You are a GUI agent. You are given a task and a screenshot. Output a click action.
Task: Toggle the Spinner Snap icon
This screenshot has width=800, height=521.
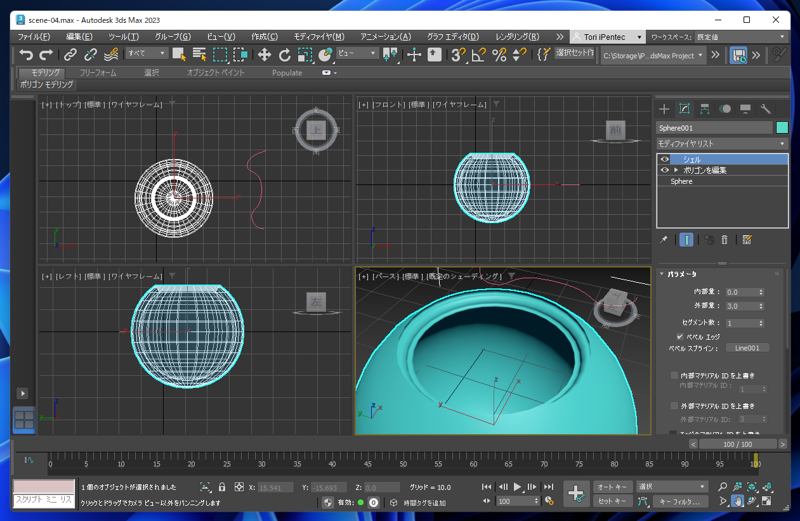click(519, 55)
